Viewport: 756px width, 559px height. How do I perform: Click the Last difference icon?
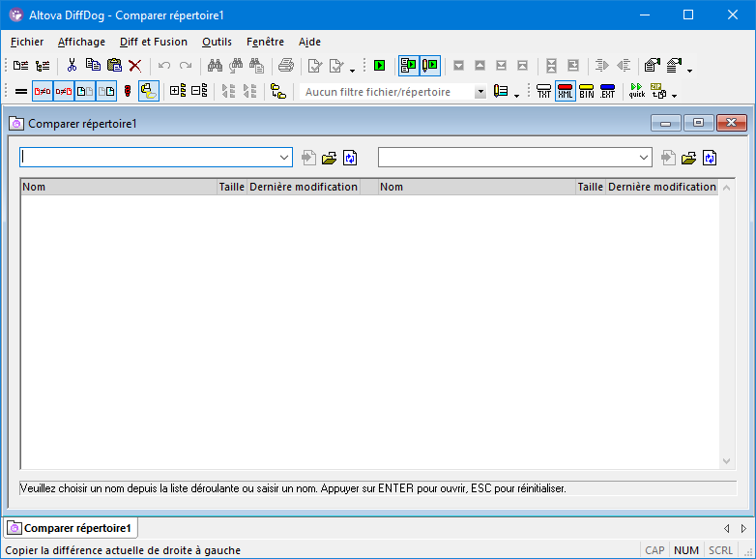click(x=501, y=66)
